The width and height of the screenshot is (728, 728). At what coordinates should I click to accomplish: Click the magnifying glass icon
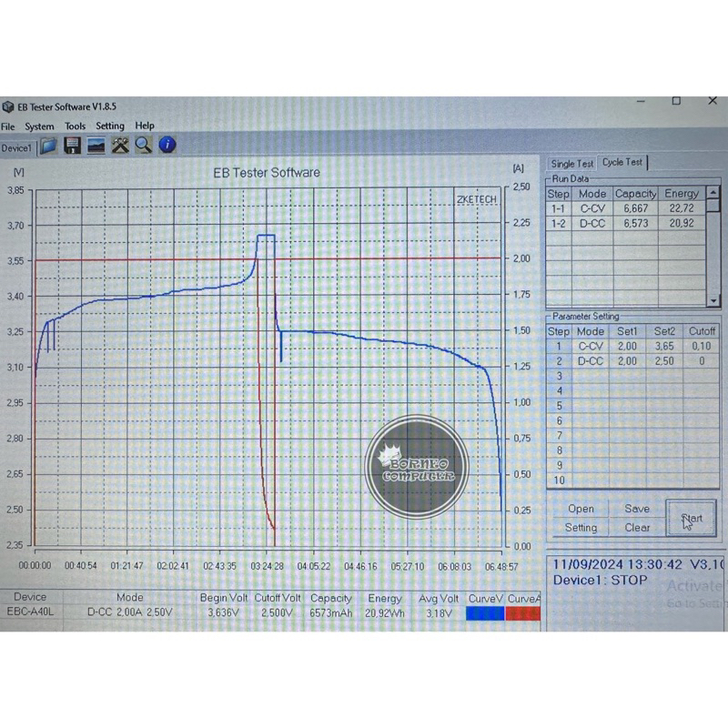point(143,146)
